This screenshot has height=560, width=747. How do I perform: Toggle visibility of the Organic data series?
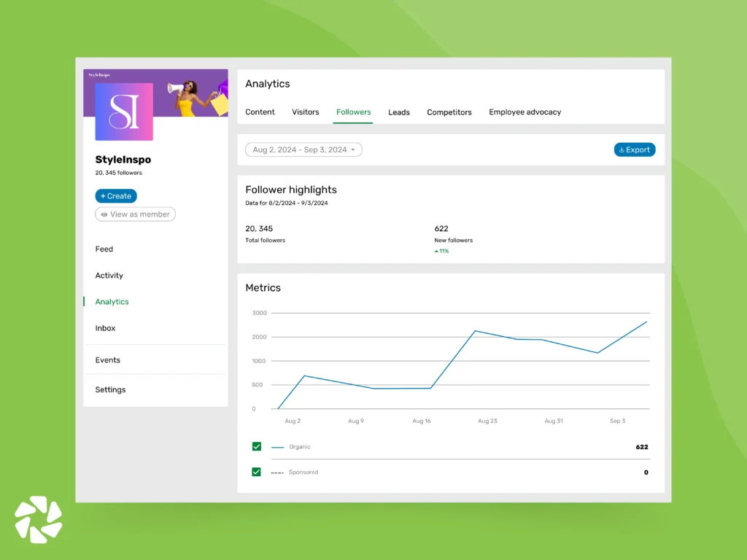[256, 446]
